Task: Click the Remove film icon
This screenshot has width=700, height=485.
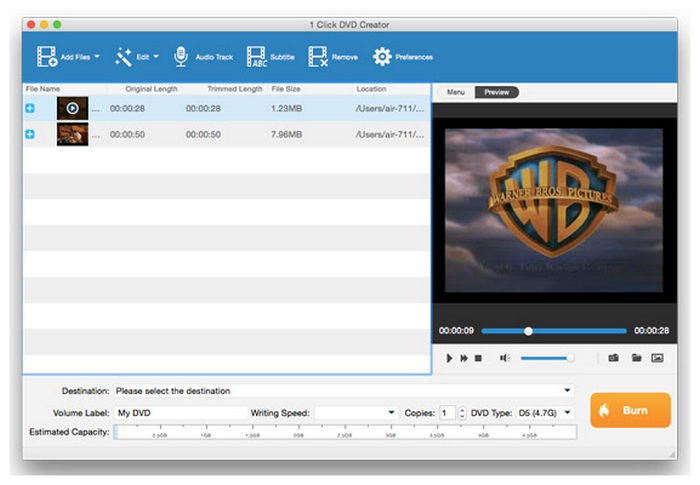Action: coord(318,57)
